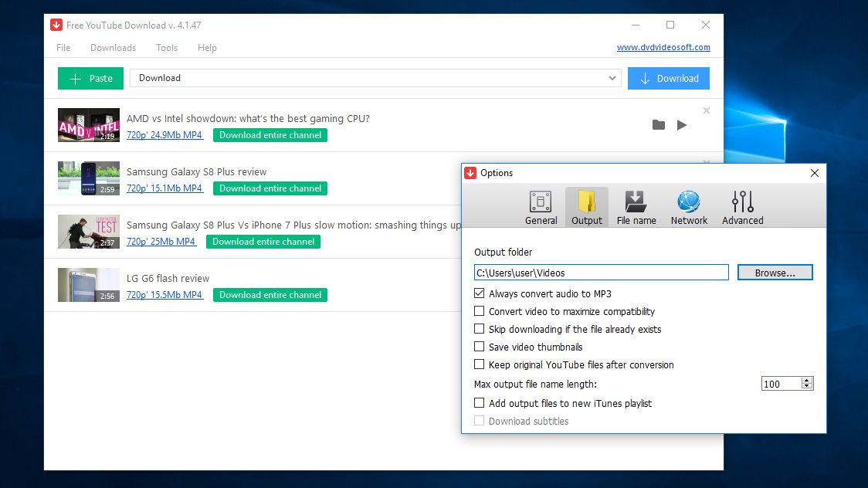Check Save video thumbnails
Image resolution: width=868 pixels, height=488 pixels.
click(x=480, y=347)
